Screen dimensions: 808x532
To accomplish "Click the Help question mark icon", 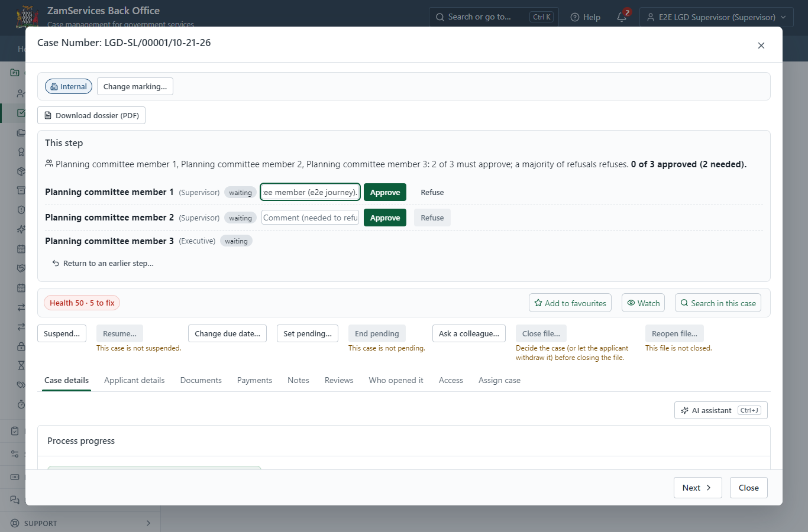I will (x=574, y=17).
